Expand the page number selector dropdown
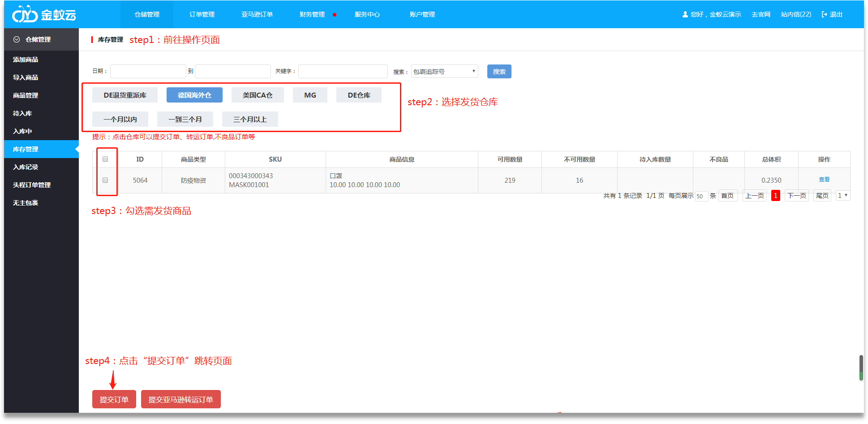Screen dimensions: 868x424 pos(842,196)
